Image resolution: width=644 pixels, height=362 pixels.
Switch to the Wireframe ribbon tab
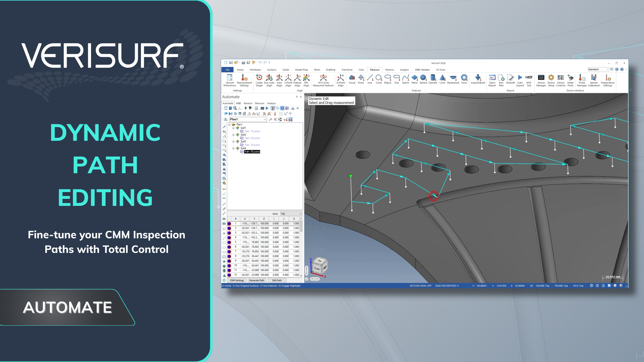[x=255, y=70]
